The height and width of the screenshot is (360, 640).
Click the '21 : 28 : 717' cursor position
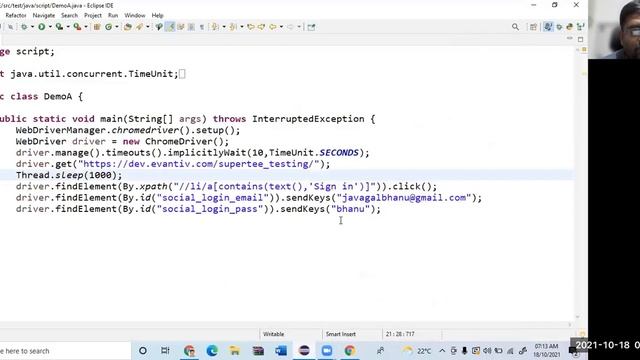coord(400,334)
